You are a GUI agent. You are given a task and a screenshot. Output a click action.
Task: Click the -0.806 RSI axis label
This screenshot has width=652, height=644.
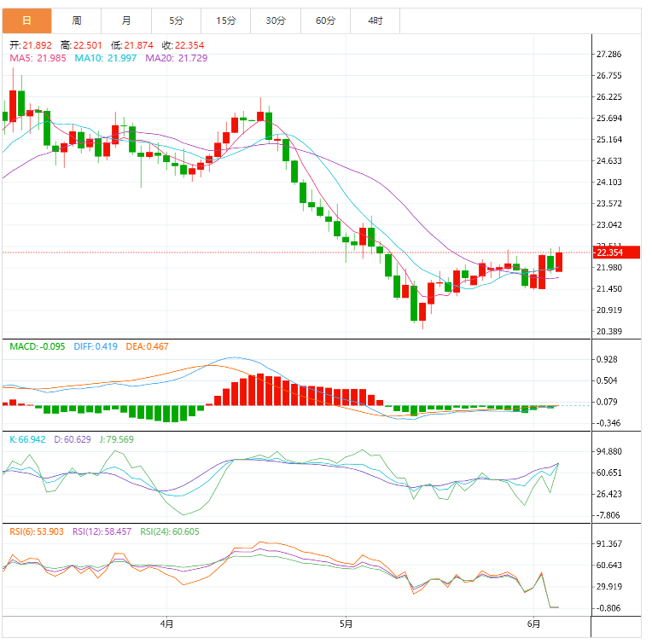click(608, 608)
